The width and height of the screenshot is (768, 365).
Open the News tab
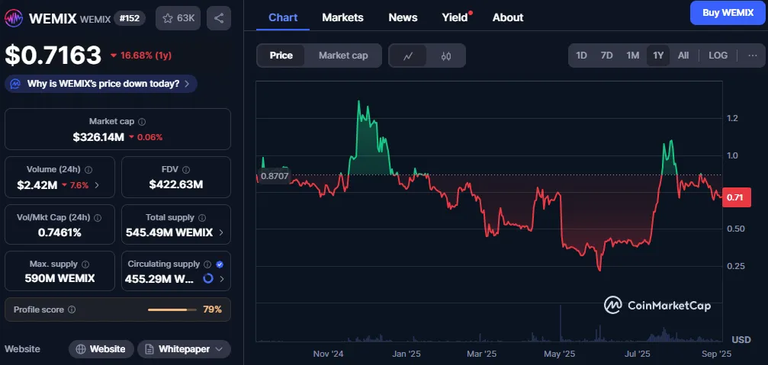click(403, 18)
